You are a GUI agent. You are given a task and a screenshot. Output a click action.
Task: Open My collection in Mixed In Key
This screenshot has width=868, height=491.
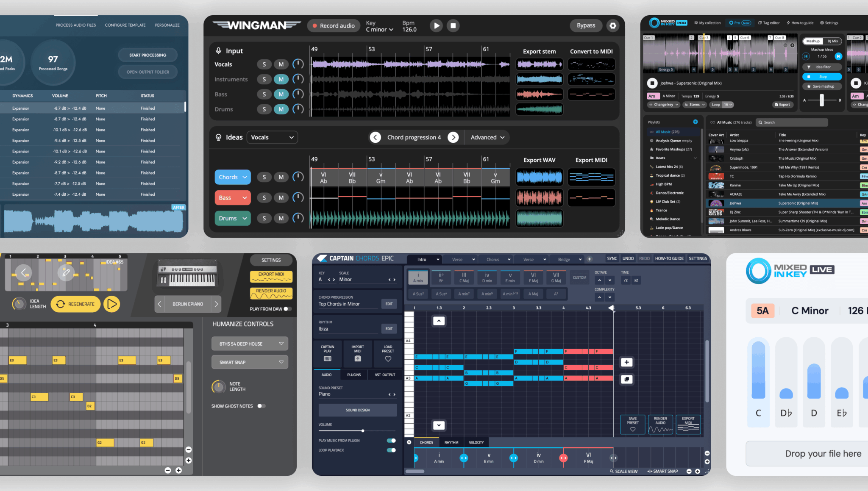tap(707, 23)
